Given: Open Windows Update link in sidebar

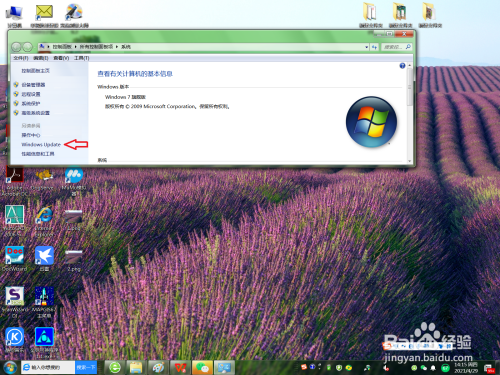Looking at the screenshot, I should point(41,144).
